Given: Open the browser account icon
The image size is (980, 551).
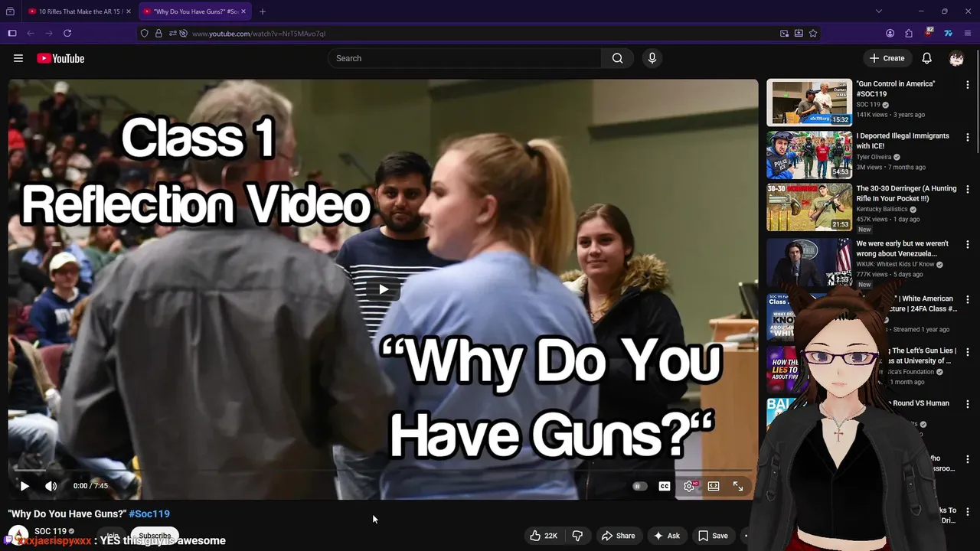Looking at the screenshot, I should [x=890, y=34].
